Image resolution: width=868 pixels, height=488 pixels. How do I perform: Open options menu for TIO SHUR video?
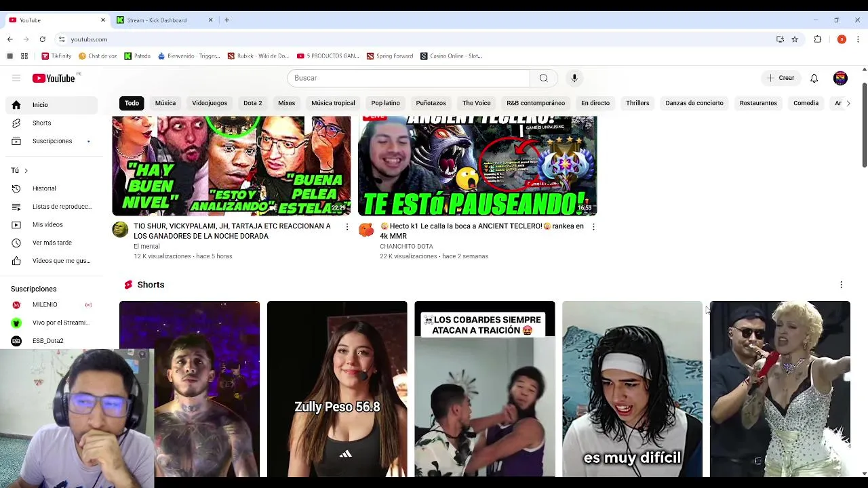tap(347, 227)
